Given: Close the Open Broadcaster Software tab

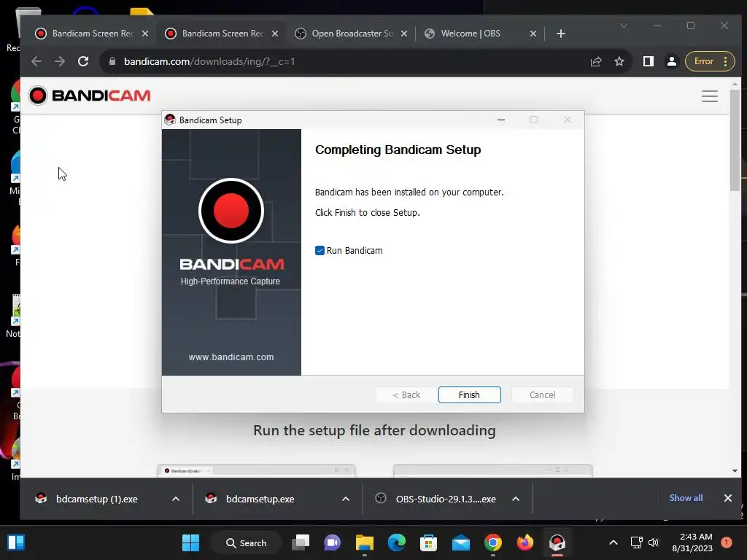Looking at the screenshot, I should coord(404,34).
